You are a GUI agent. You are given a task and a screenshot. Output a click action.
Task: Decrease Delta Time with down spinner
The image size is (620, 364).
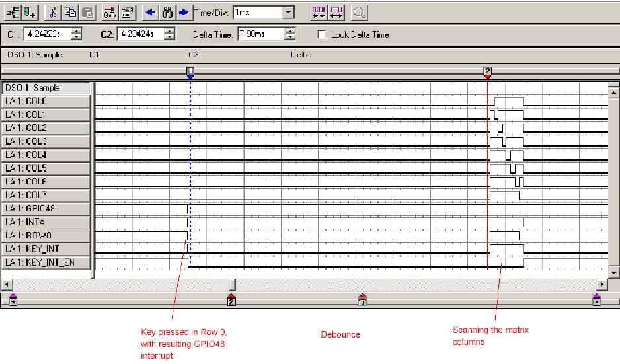[290, 37]
